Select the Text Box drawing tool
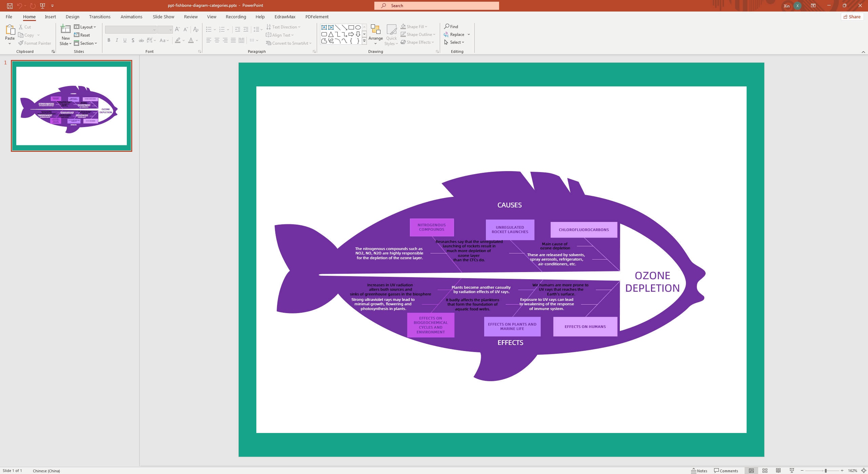This screenshot has width=868, height=474. (324, 27)
